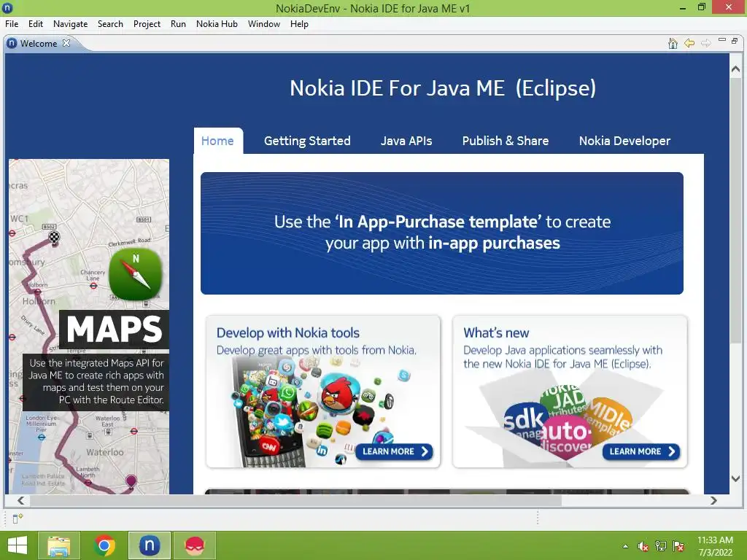Open the Edit menu

point(36,24)
